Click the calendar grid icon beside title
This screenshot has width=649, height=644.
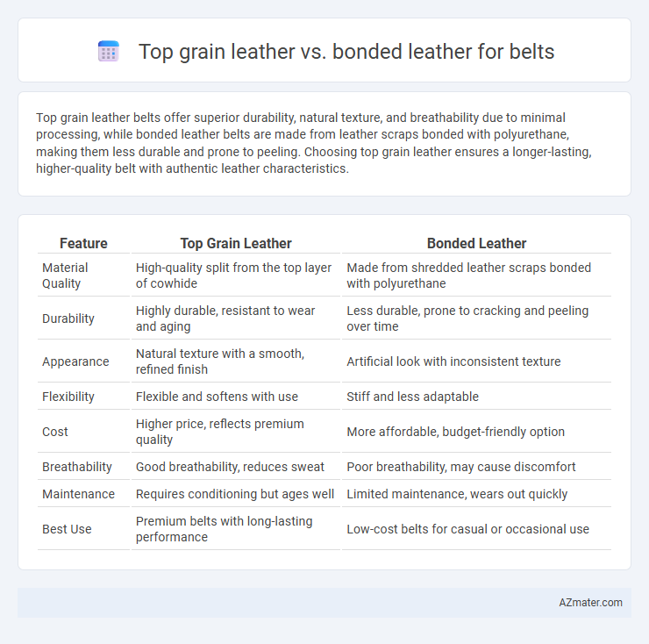pyautogui.click(x=109, y=52)
